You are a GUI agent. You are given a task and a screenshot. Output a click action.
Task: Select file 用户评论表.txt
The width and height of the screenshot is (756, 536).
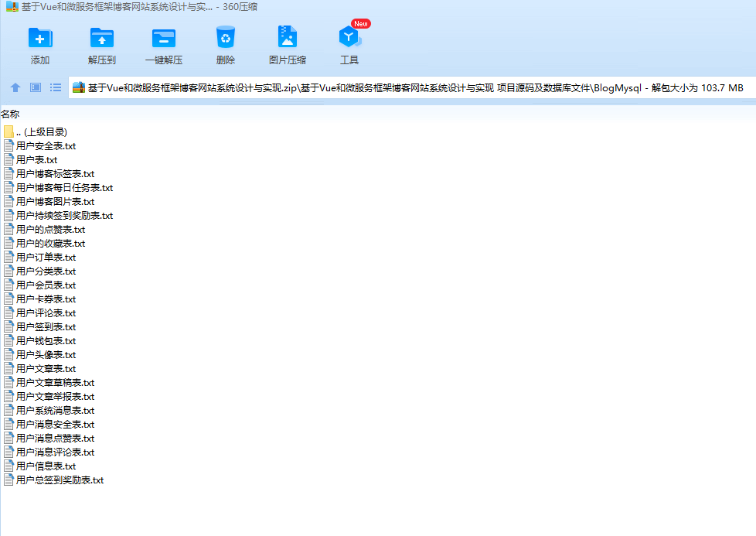pos(40,313)
